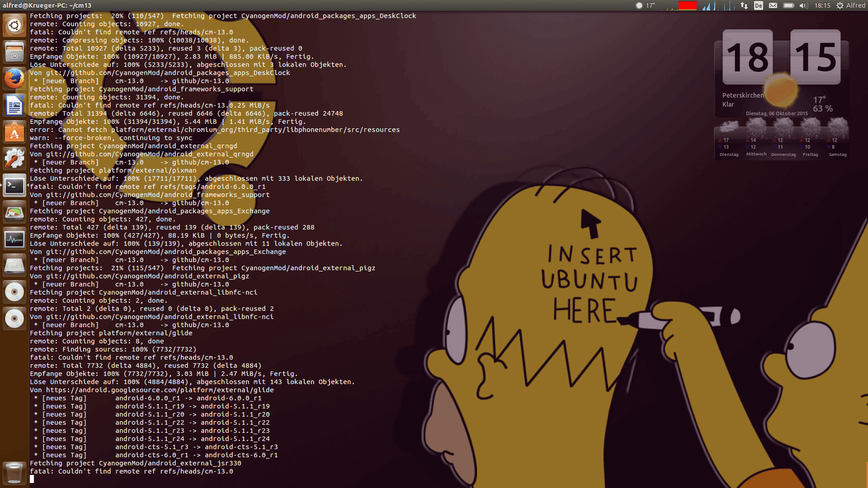Open the 18:15 clock calendar menu
This screenshot has height=488, width=868.
coord(822,5)
